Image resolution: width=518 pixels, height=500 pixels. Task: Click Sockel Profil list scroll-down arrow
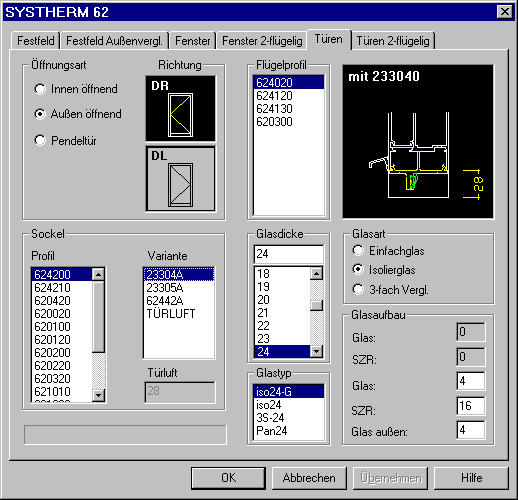click(98, 395)
